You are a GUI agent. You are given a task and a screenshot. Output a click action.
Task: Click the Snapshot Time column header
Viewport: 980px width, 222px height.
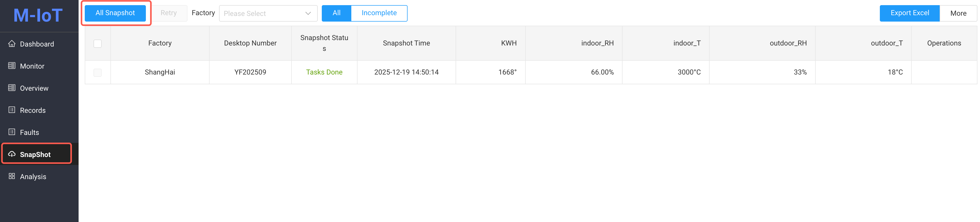point(406,43)
